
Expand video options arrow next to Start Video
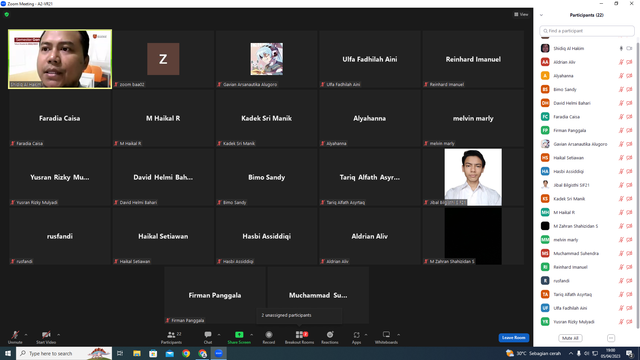[58, 335]
